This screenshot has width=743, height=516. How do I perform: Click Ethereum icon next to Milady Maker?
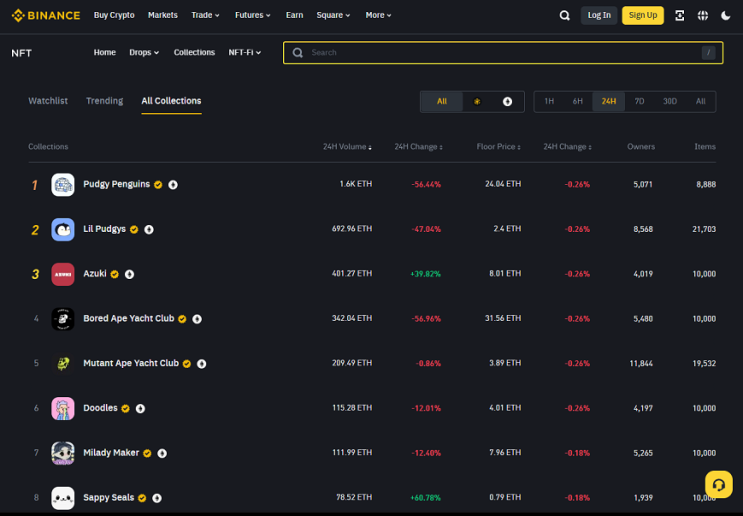point(162,453)
